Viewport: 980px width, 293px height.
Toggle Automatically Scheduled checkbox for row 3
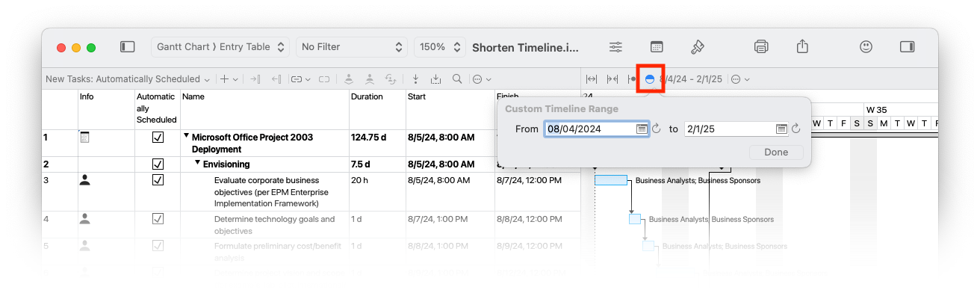(x=158, y=179)
